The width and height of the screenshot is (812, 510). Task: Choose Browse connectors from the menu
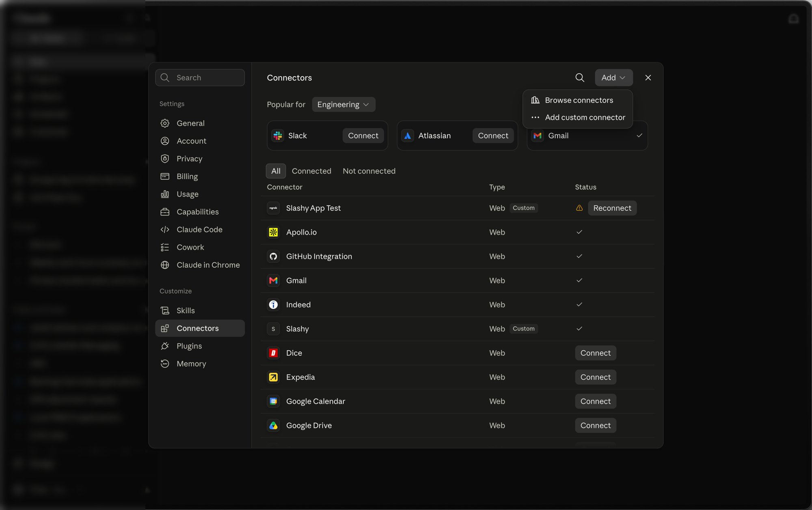click(578, 100)
